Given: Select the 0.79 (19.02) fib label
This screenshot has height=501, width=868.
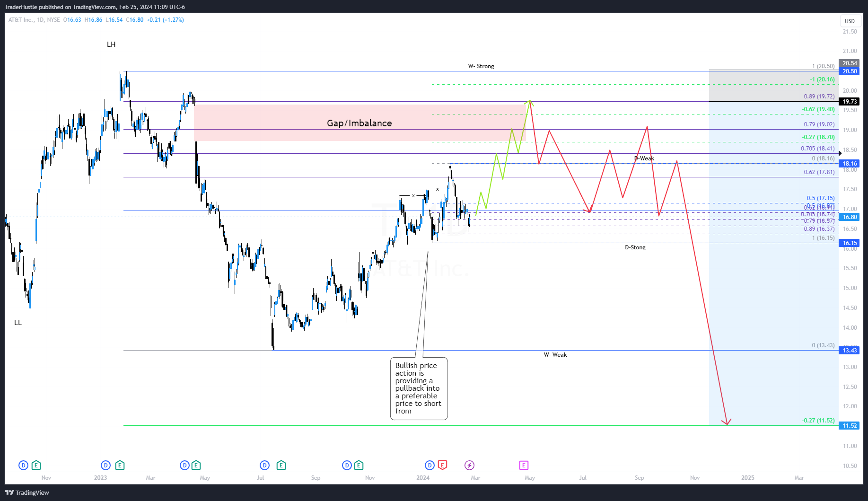Looking at the screenshot, I should click(x=819, y=124).
